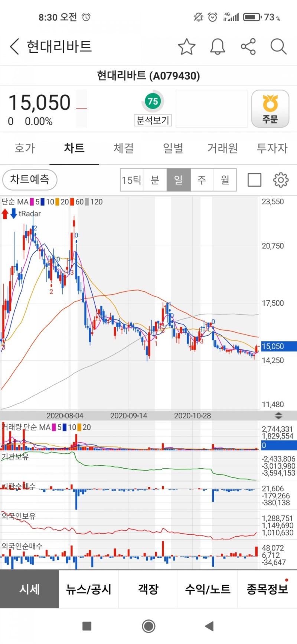Tap alarm clock icon in status bar
The width and height of the screenshot is (297, 644).
tap(213, 17)
